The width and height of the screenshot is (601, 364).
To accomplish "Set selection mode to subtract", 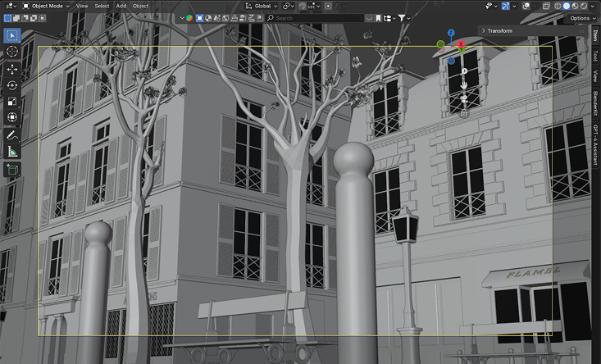I will 25,18.
